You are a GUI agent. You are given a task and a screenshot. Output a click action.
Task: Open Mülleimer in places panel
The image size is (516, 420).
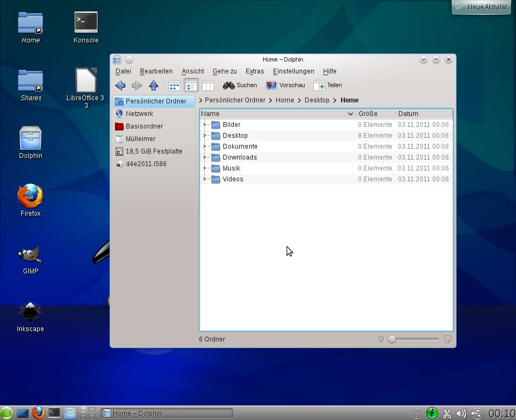154,139
